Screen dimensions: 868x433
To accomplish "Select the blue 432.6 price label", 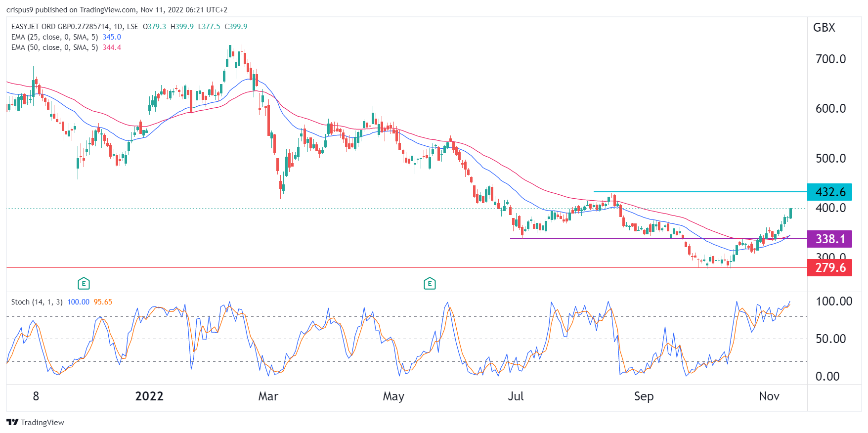I will coord(829,192).
